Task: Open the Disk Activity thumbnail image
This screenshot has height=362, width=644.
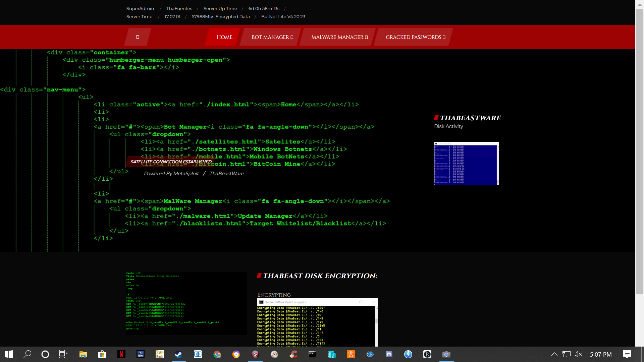Action: pos(466,164)
